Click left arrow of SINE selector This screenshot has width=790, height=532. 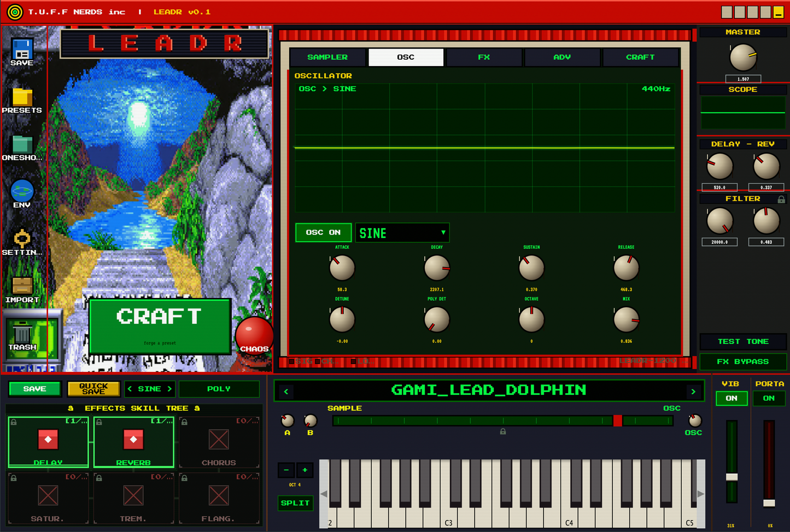(x=130, y=389)
